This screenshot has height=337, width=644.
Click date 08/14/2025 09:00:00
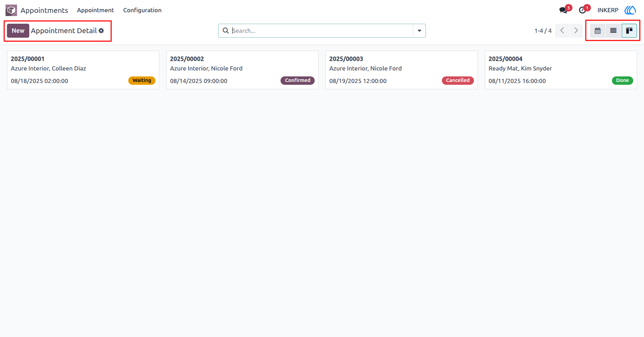point(199,81)
